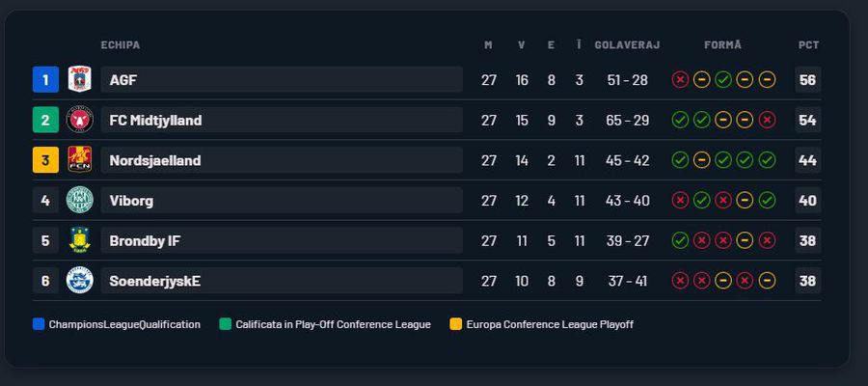The height and width of the screenshot is (386, 868).
Task: Click the PCT column header
Action: tap(808, 45)
